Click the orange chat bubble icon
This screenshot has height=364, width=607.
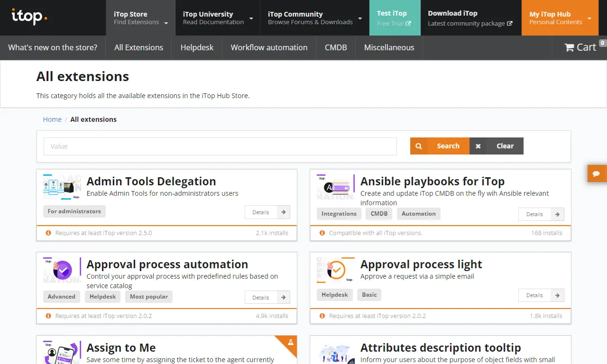point(597,174)
